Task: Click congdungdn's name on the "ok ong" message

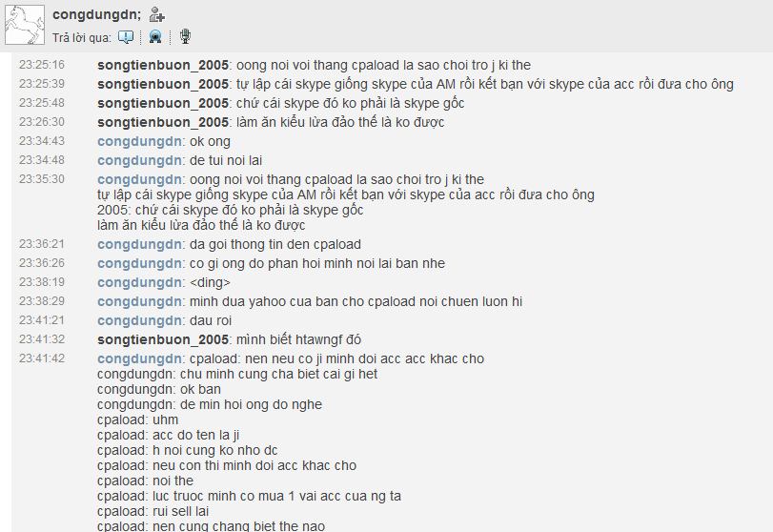Action: tap(139, 141)
